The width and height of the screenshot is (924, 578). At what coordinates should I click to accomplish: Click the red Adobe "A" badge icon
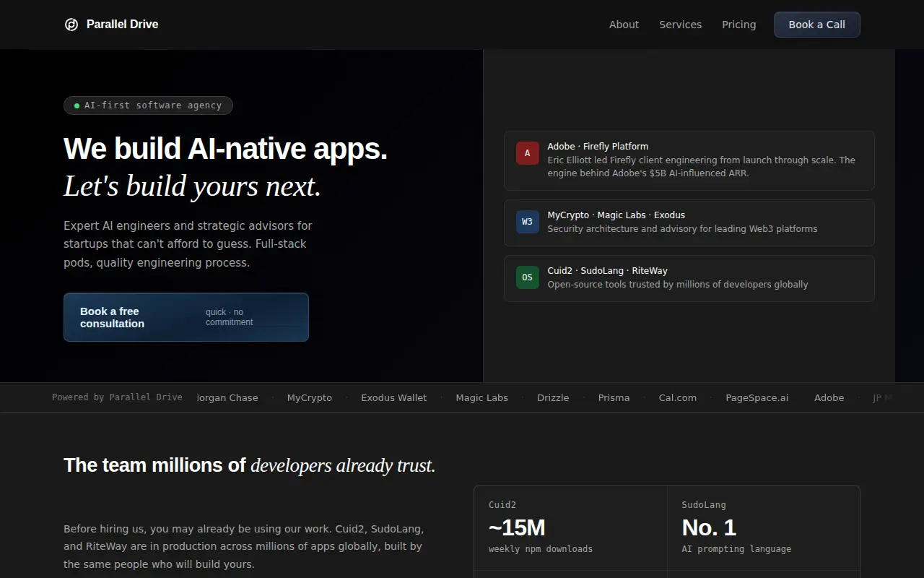tap(528, 153)
